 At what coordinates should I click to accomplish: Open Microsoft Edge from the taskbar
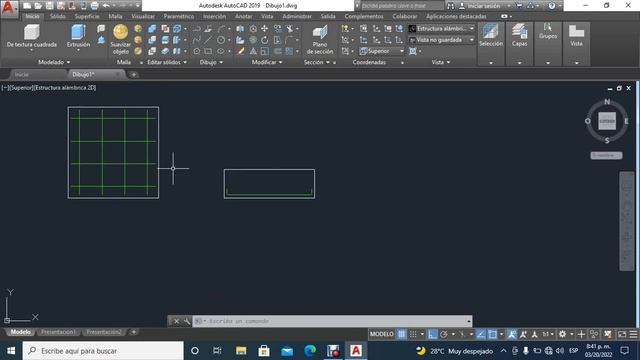click(x=310, y=351)
